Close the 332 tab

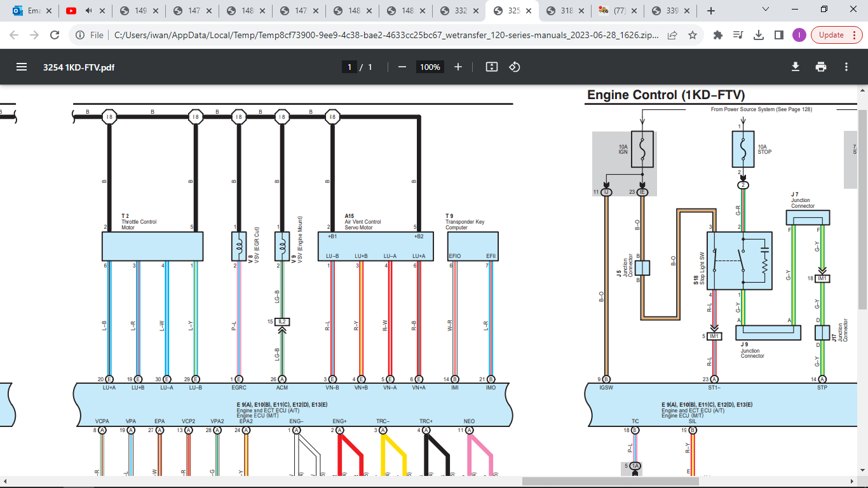coord(476,11)
